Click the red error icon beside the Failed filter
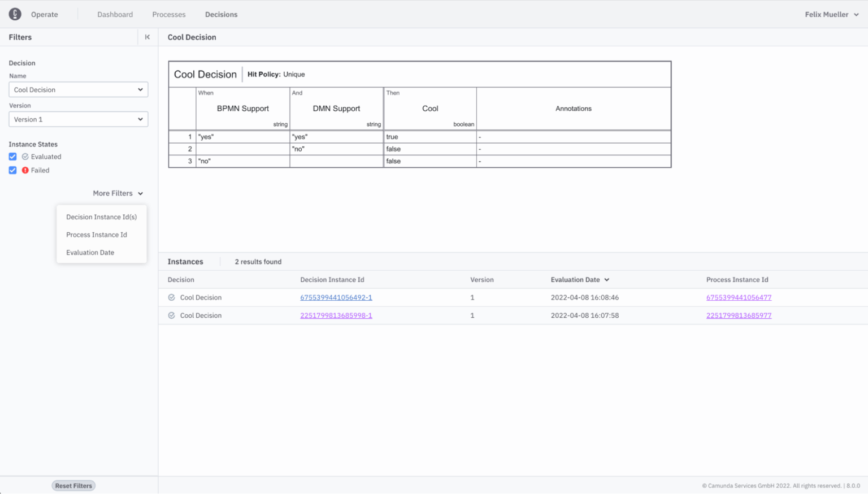 [24, 170]
